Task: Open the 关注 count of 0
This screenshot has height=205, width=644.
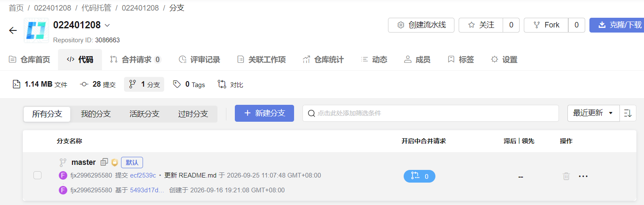Action: 511,25
